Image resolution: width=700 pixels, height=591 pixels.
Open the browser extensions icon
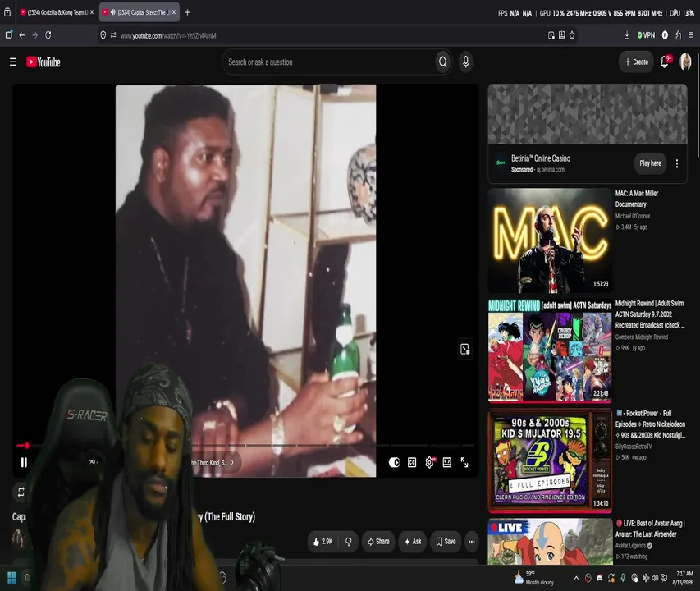click(x=678, y=35)
